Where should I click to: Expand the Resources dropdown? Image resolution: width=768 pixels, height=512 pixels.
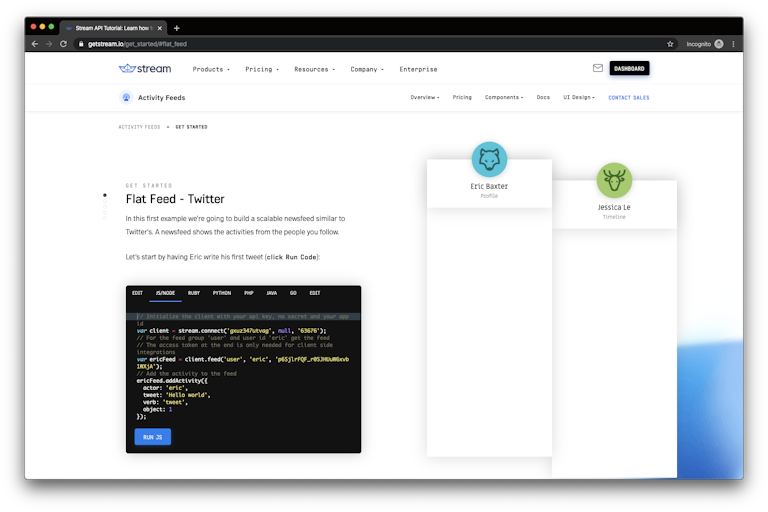(314, 69)
